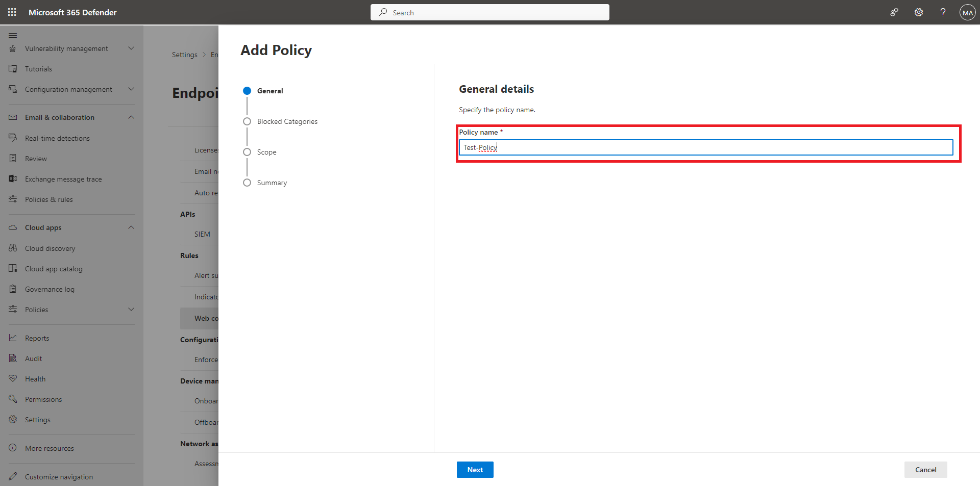The height and width of the screenshot is (486, 980).
Task: Click the Audit icon in sidebar
Action: click(13, 359)
